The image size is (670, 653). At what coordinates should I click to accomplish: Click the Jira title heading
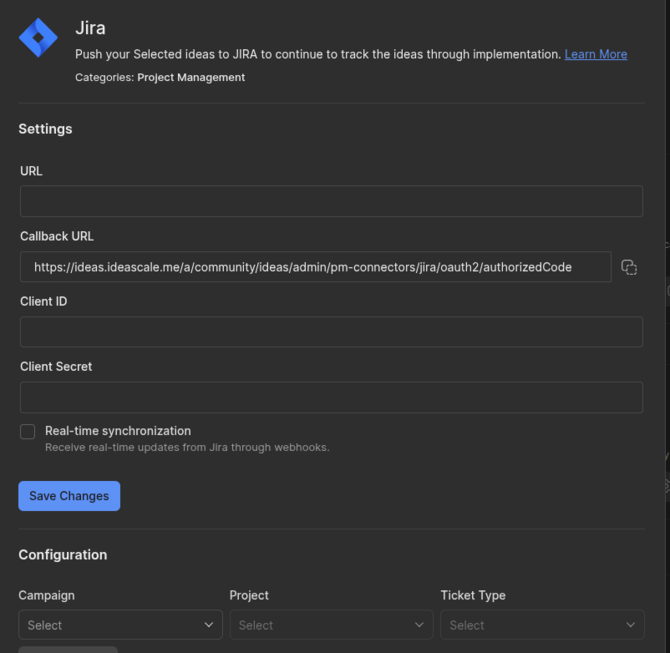[x=90, y=28]
